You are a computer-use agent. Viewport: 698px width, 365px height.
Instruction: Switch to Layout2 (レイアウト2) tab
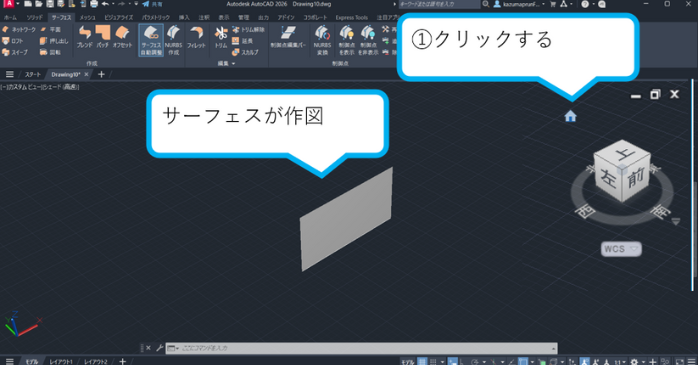click(x=96, y=361)
